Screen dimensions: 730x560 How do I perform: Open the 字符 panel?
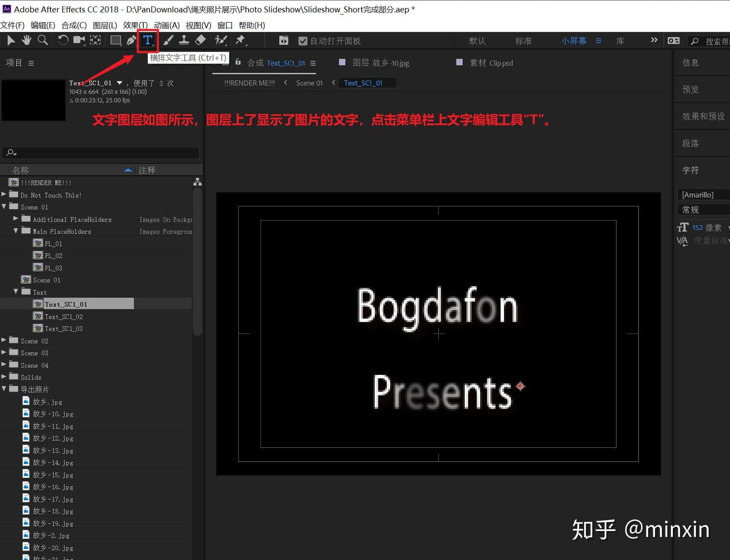pyautogui.click(x=690, y=170)
